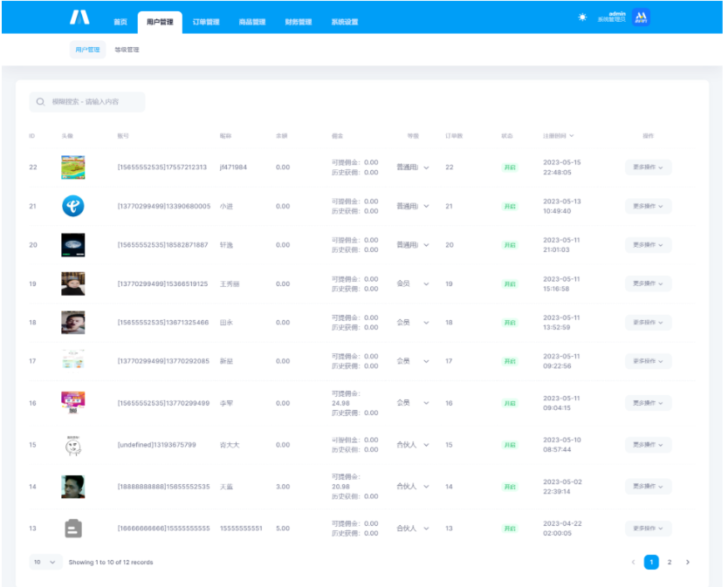Go to page 2 of records
The width and height of the screenshot is (728, 587).
[x=670, y=563]
